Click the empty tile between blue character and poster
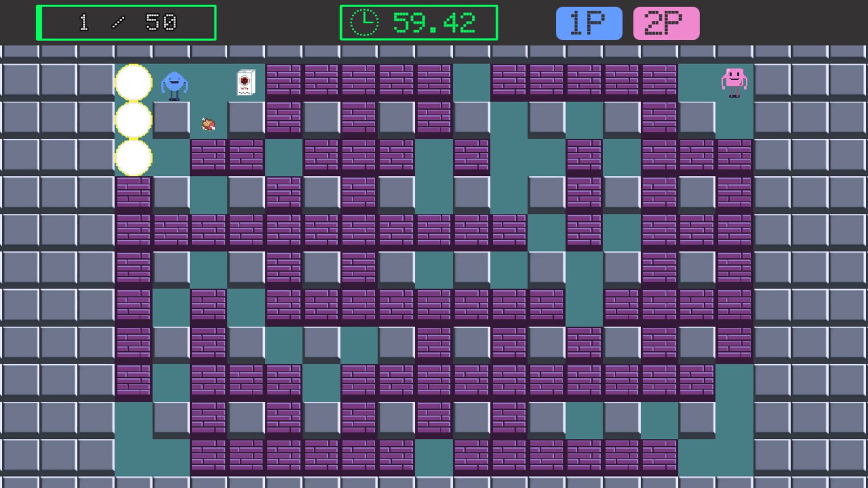The height and width of the screenshot is (488, 868). 208,82
